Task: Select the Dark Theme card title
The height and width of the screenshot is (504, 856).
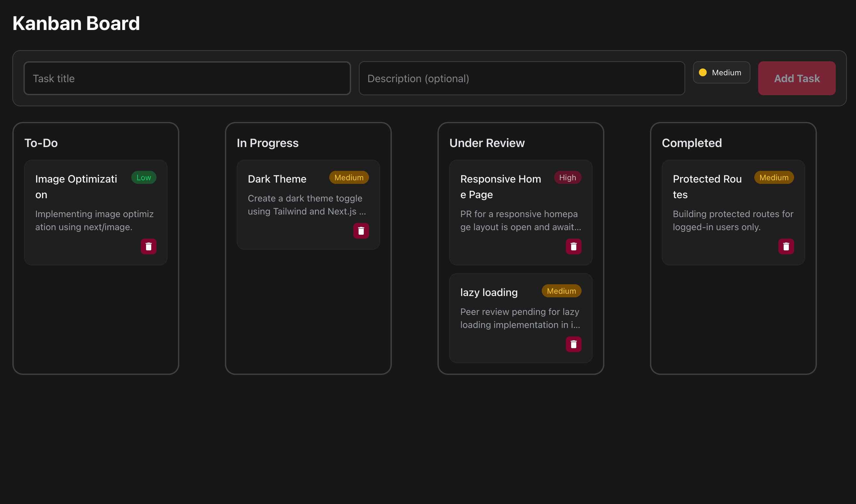Action: pos(277,179)
